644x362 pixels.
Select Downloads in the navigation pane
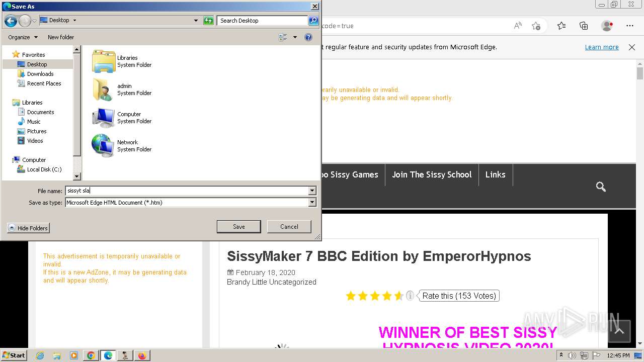click(x=40, y=74)
